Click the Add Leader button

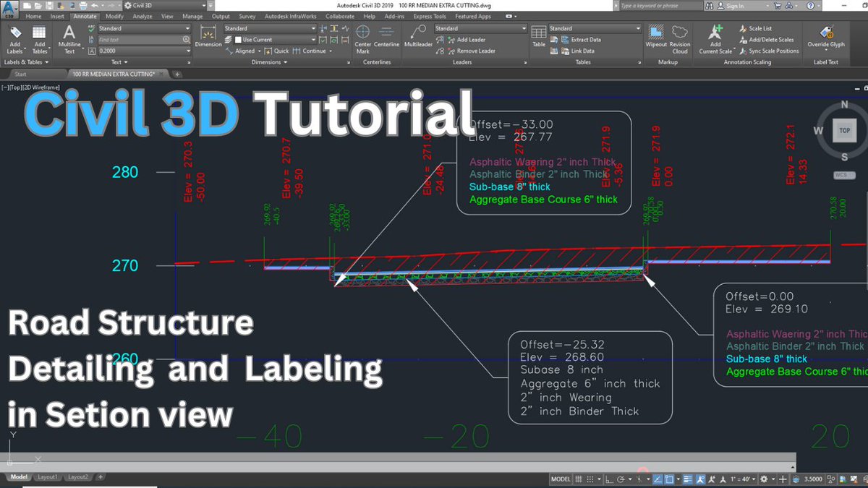[467, 40]
